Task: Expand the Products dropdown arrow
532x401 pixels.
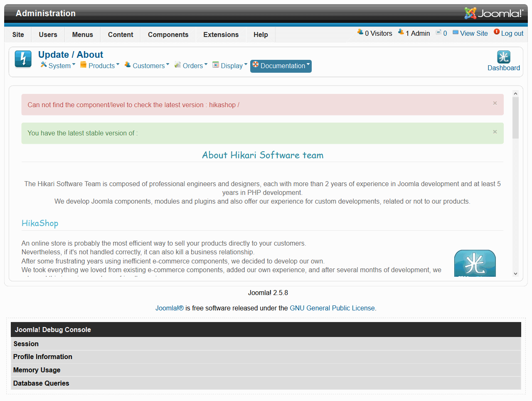Action: point(118,64)
